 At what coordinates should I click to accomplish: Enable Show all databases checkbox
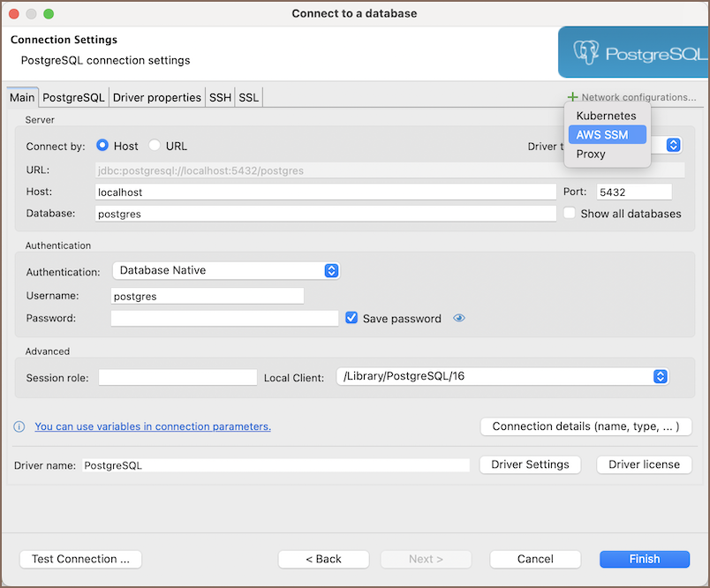[570, 214]
